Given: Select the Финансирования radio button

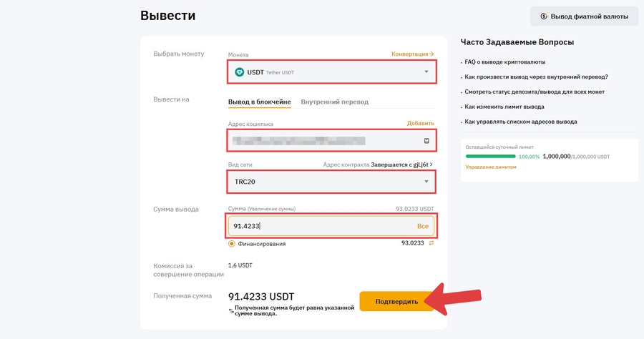Looking at the screenshot, I should (x=232, y=244).
